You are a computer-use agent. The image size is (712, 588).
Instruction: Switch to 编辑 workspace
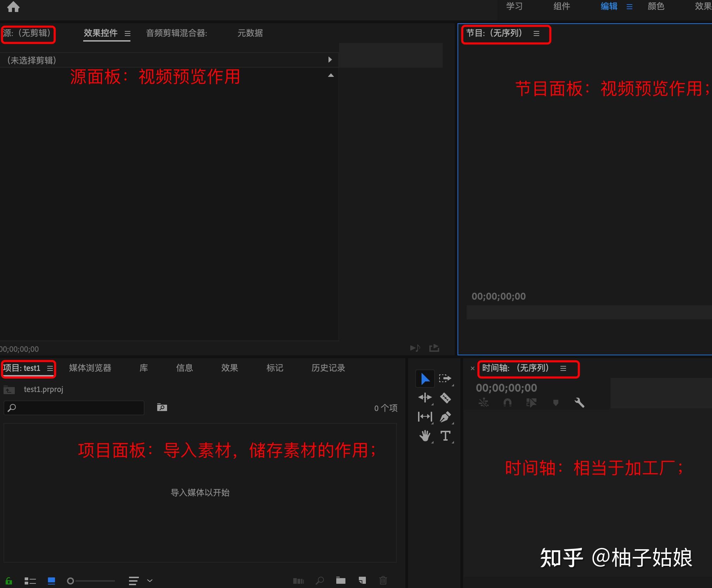(x=609, y=6)
